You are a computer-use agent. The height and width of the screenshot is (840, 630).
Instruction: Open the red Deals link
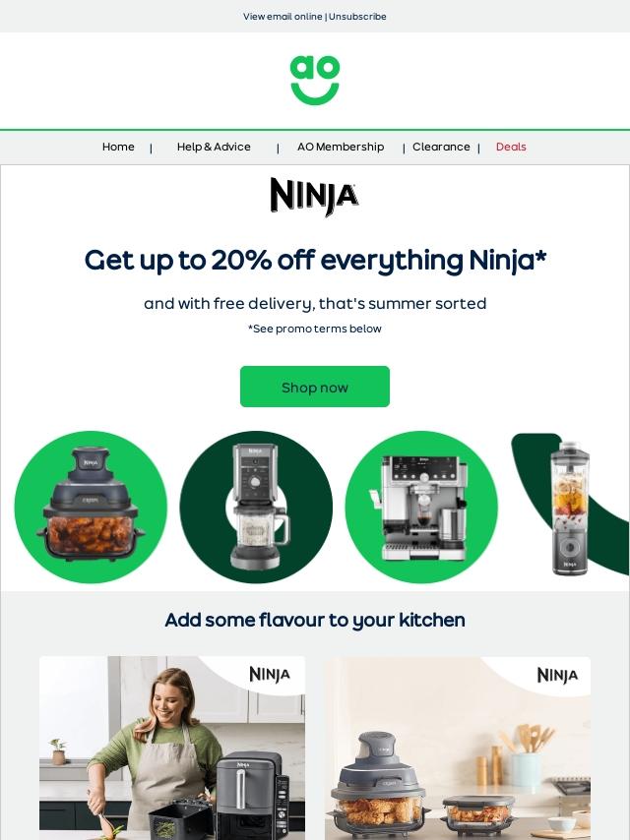tap(511, 147)
